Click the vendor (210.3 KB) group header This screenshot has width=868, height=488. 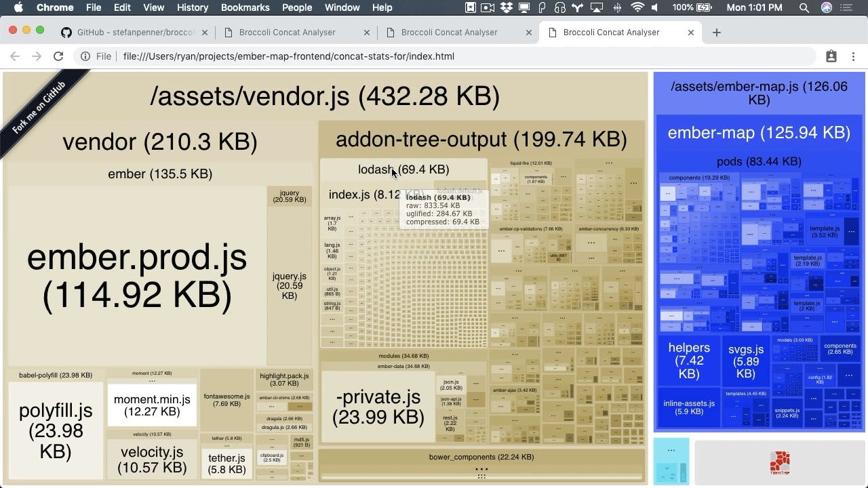pyautogui.click(x=160, y=142)
